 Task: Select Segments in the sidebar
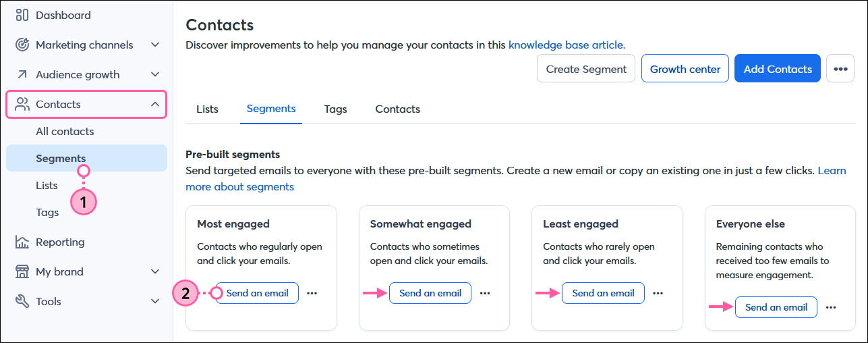click(x=86, y=158)
